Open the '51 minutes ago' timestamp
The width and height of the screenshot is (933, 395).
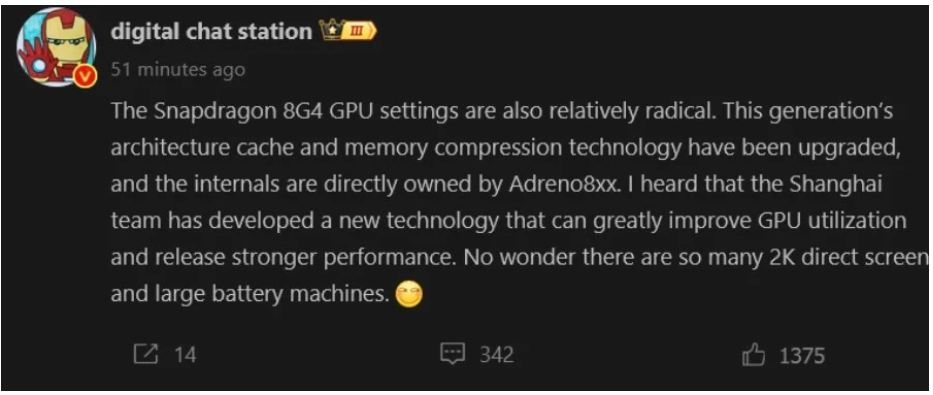click(178, 70)
